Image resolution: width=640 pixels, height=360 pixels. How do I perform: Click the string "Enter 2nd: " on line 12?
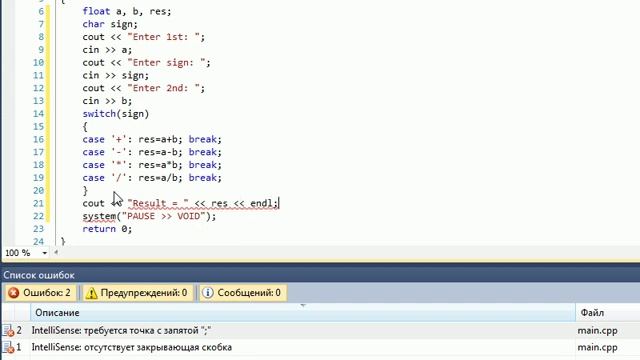click(163, 88)
